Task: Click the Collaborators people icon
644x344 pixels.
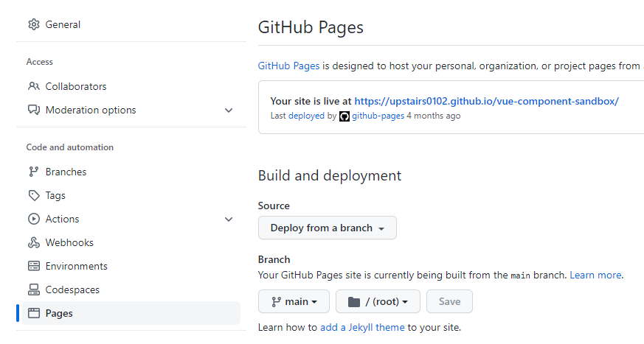Action: 33,86
